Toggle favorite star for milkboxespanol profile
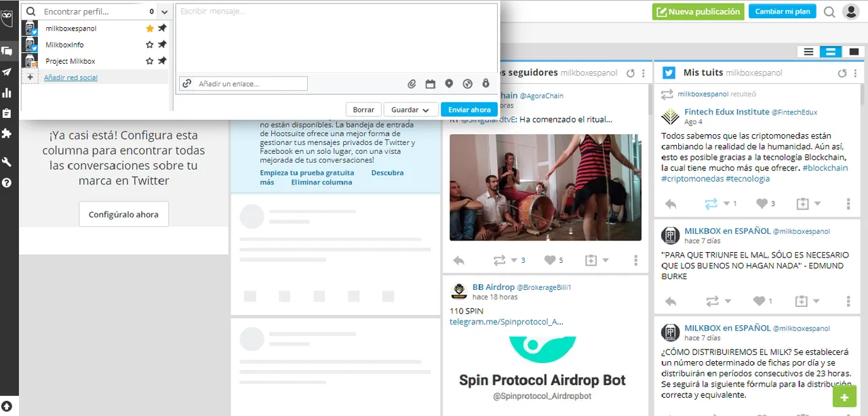The height and width of the screenshot is (416, 868). tap(150, 28)
